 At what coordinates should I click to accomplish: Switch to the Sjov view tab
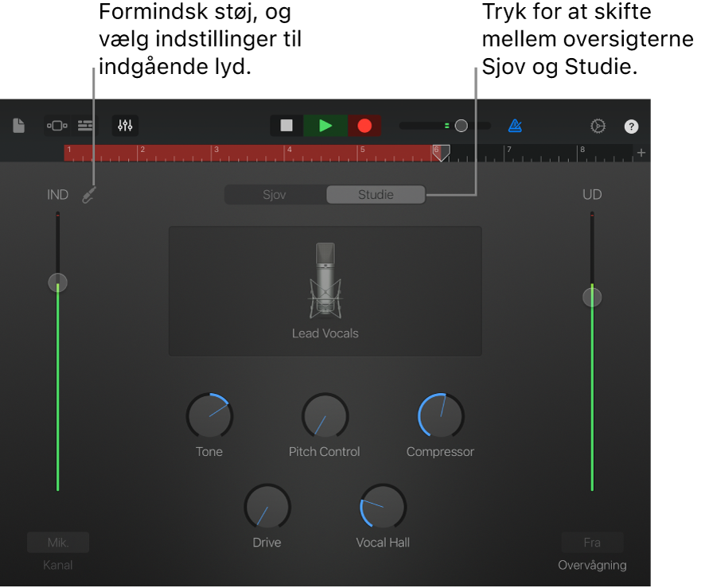(x=275, y=195)
